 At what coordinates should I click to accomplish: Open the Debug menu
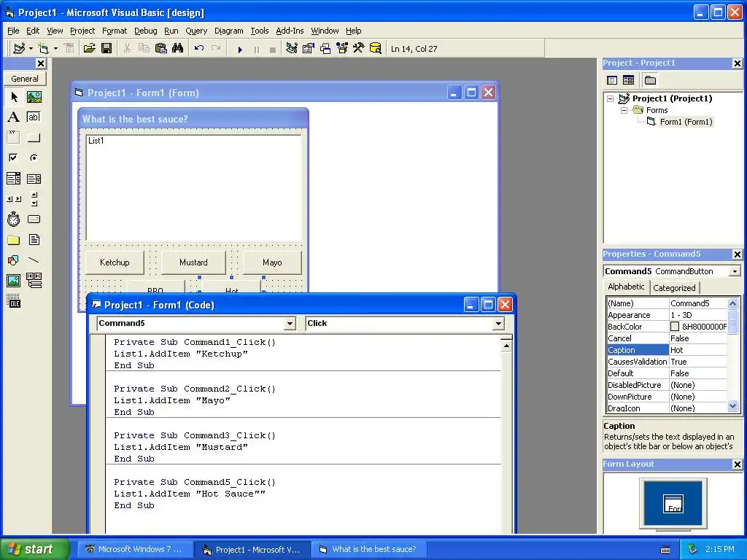(x=146, y=31)
